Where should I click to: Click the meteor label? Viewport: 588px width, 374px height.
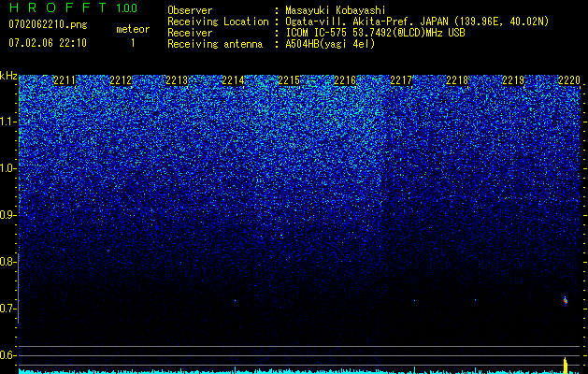click(x=133, y=29)
